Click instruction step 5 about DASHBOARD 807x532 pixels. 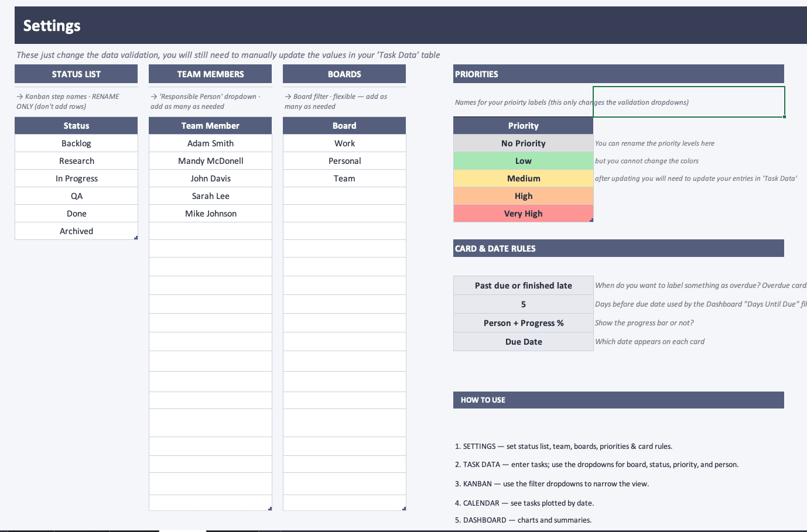523,520
